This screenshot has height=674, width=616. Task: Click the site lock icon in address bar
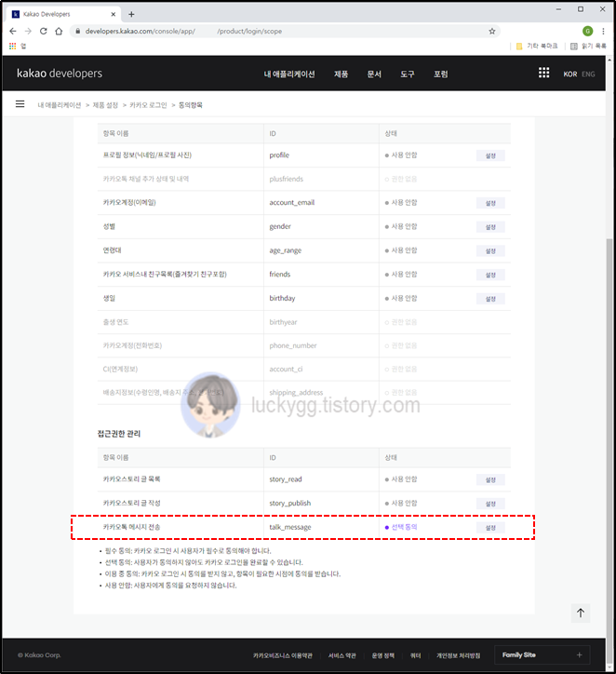pyautogui.click(x=78, y=31)
